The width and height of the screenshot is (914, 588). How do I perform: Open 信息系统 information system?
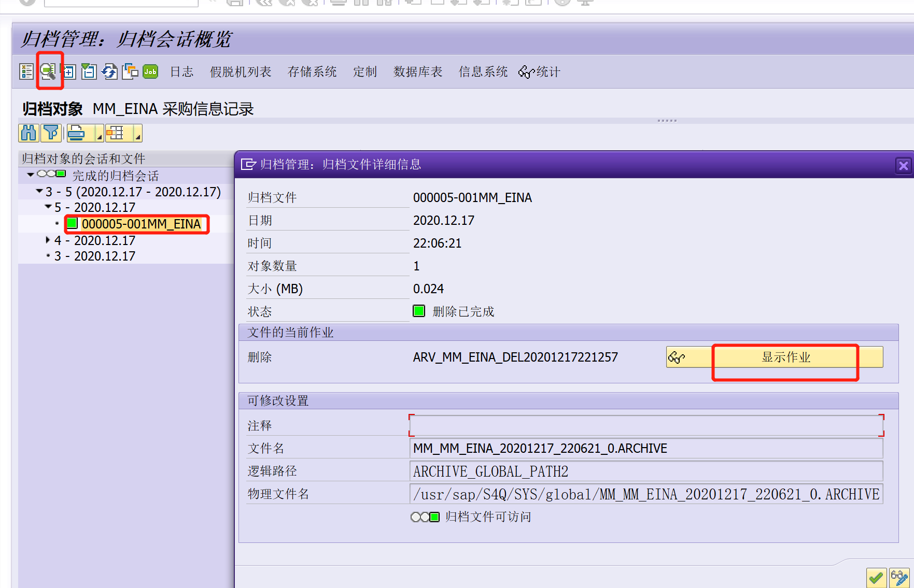tap(483, 72)
